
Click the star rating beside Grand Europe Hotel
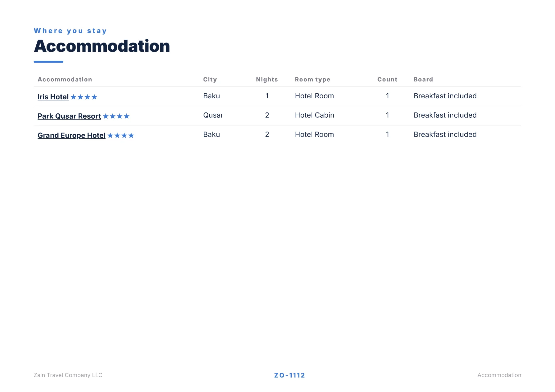121,136
